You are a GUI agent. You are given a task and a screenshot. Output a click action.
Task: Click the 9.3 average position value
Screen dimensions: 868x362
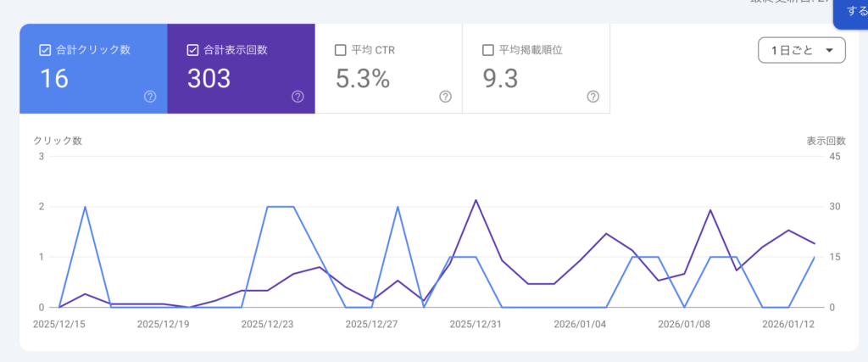pyautogui.click(x=500, y=79)
